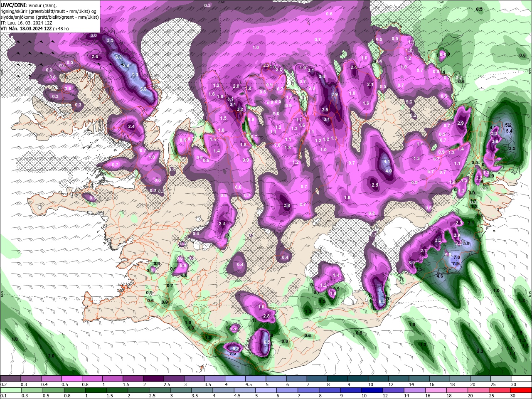Image resolution: width=532 pixels, height=399 pixels.
Task: Pick snow scale swatch between 3 and 3.5
Action: 195,379
